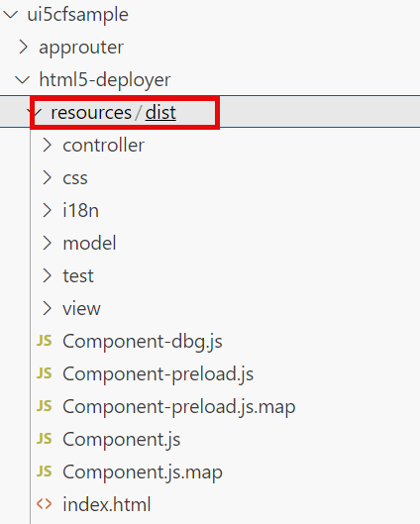
Task: Expand the controller folder chevron
Action: (48, 145)
